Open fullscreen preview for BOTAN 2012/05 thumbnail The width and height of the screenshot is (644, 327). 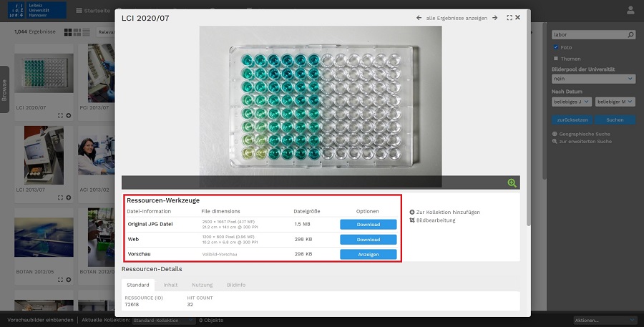tap(60, 280)
